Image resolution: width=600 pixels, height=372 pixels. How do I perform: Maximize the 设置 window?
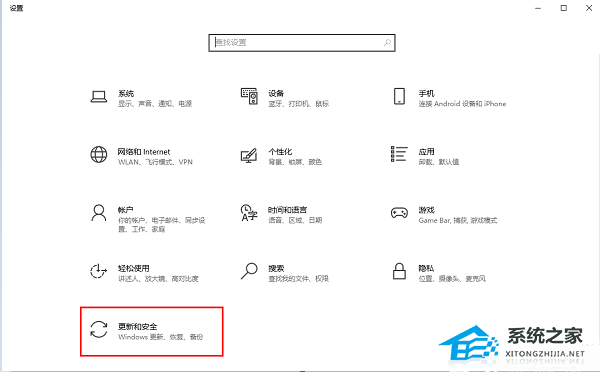tap(564, 8)
